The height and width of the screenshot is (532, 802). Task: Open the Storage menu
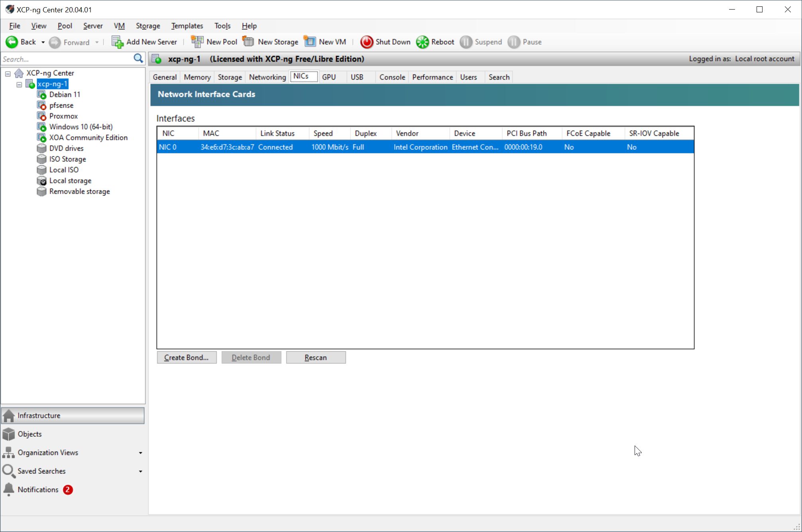coord(147,26)
